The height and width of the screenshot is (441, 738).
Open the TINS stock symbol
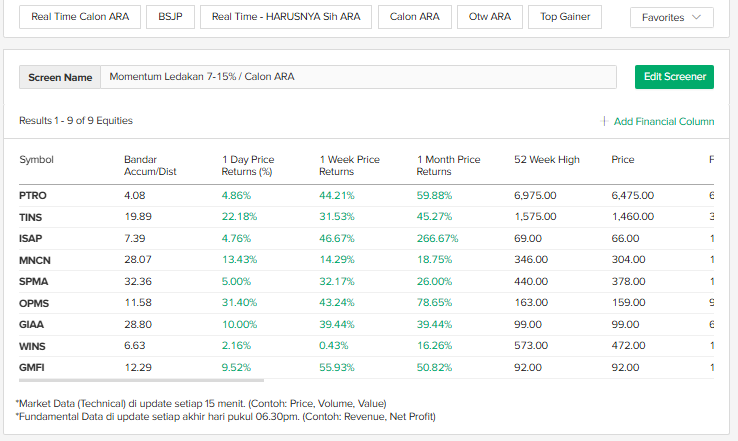30,216
